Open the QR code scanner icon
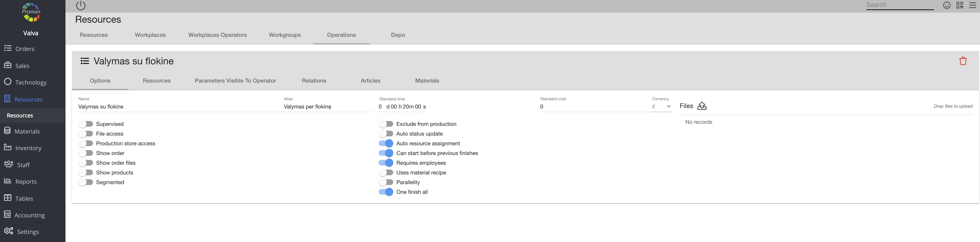Screen dimensions: 980x242 959,5
